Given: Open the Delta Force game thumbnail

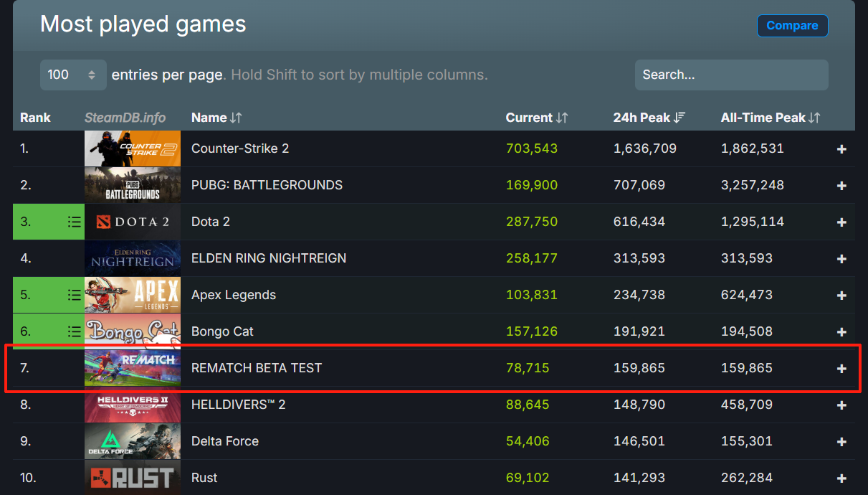Looking at the screenshot, I should 133,441.
